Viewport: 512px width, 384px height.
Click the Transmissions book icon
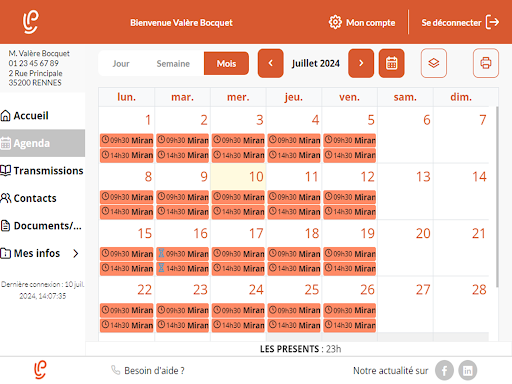[x=6, y=170]
